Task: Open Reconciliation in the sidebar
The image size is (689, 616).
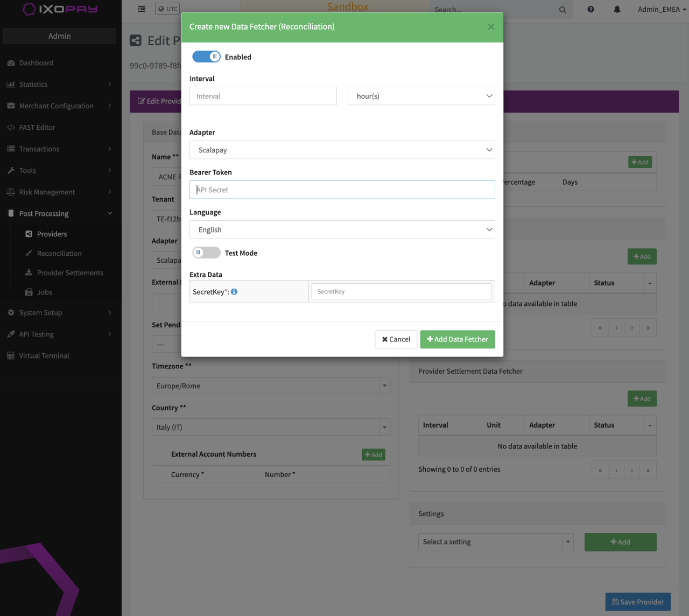Action: (59, 254)
